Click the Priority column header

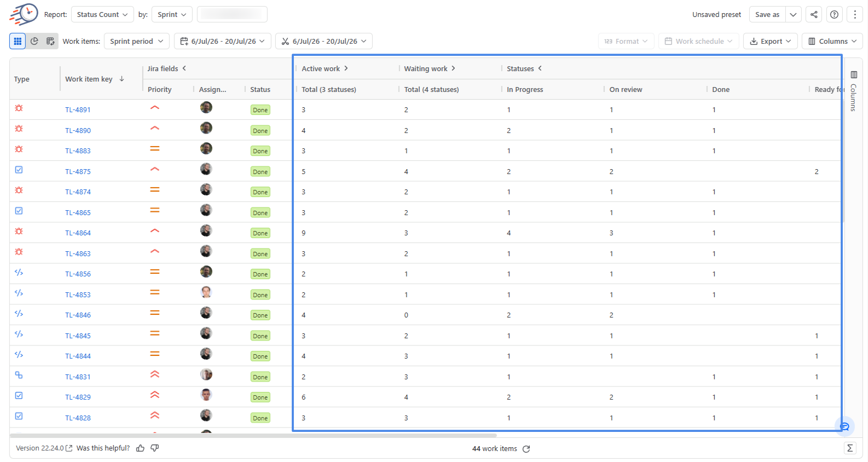pos(160,90)
